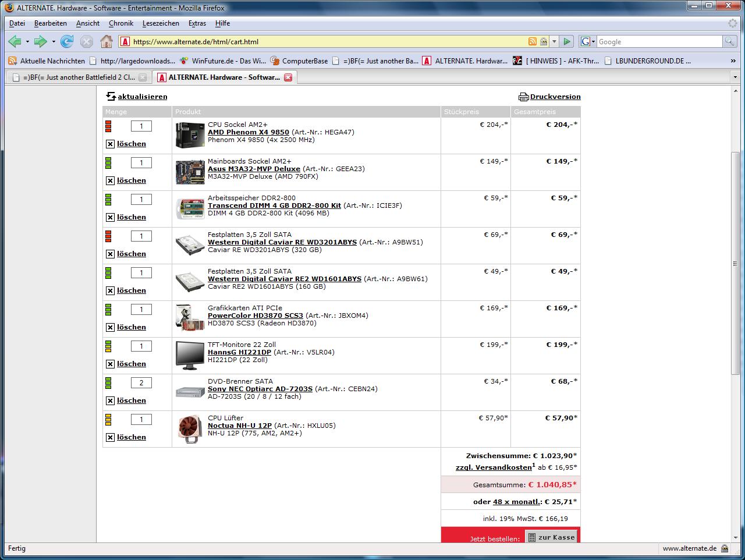
Task: Switch to the =)BF(= Battlefield 2 tab
Action: (79, 77)
